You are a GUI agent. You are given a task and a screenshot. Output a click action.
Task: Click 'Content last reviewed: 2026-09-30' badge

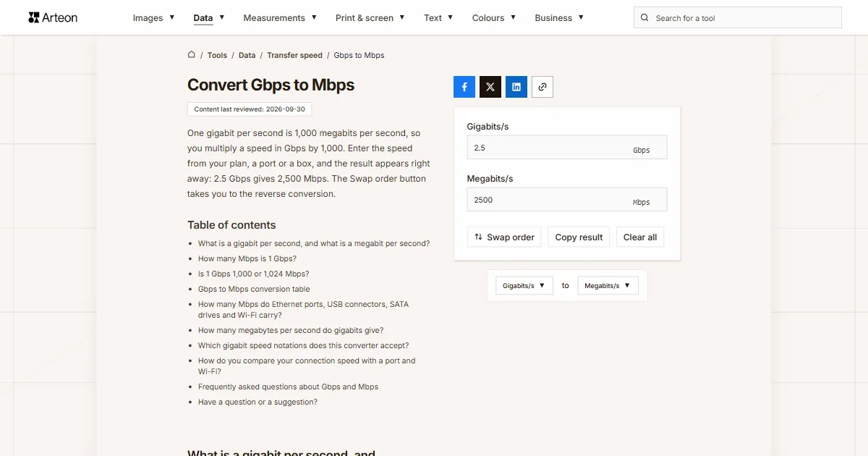pyautogui.click(x=250, y=109)
